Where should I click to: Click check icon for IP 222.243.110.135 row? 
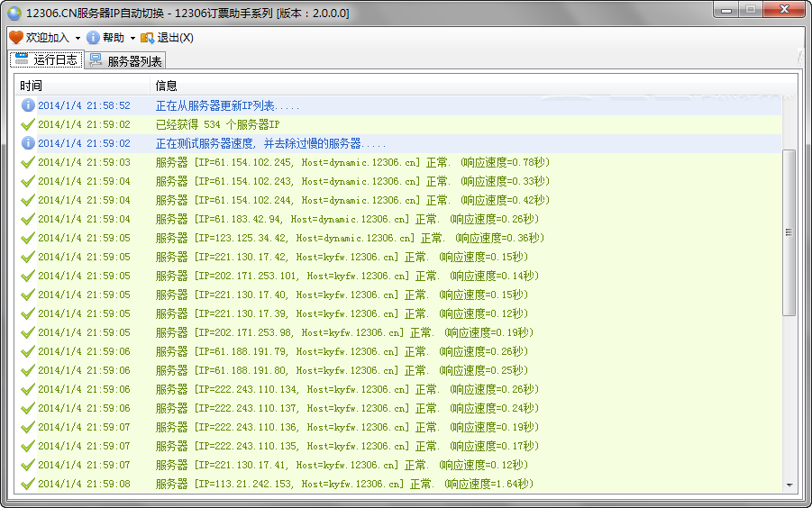pyautogui.click(x=28, y=446)
